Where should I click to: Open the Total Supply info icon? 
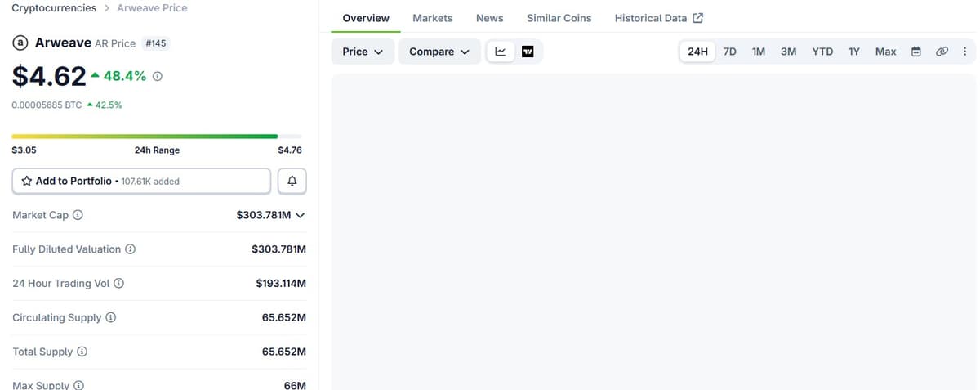82,352
